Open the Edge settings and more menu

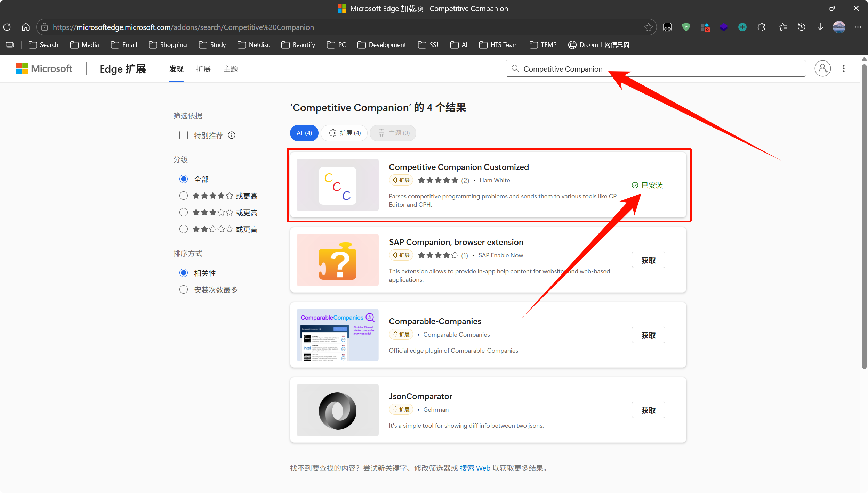[x=858, y=27]
